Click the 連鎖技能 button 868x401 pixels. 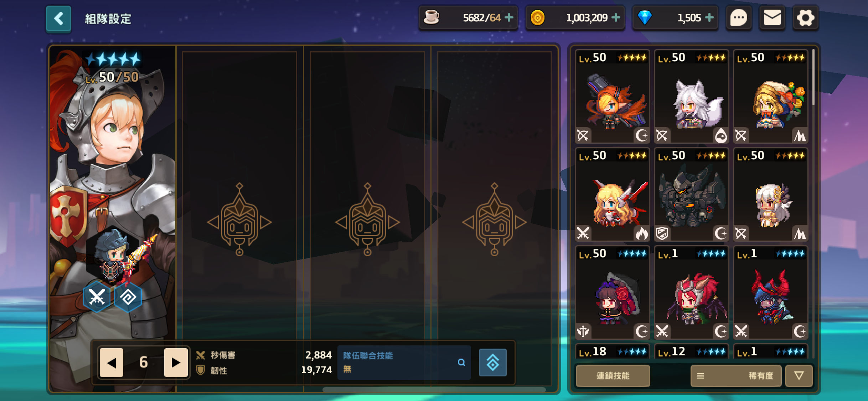point(613,376)
